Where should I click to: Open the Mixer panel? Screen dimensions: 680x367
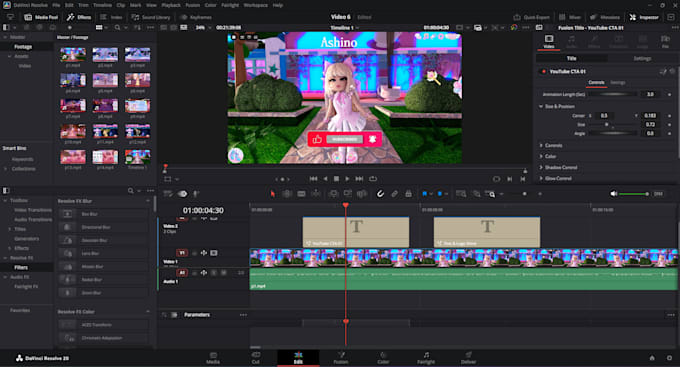point(570,17)
